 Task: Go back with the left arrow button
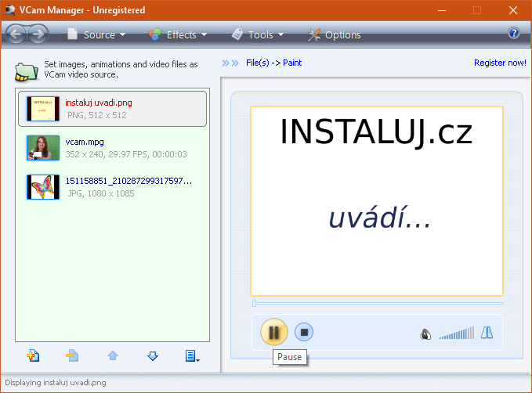[16, 34]
